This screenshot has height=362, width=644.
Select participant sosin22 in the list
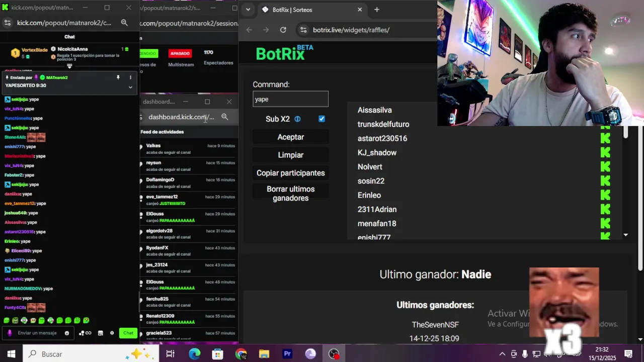[371, 181]
